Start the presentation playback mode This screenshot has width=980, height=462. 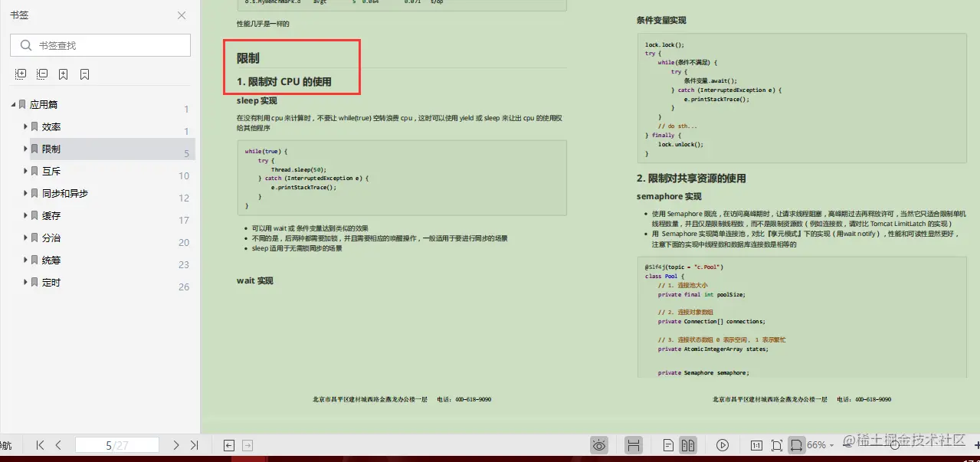click(723, 444)
